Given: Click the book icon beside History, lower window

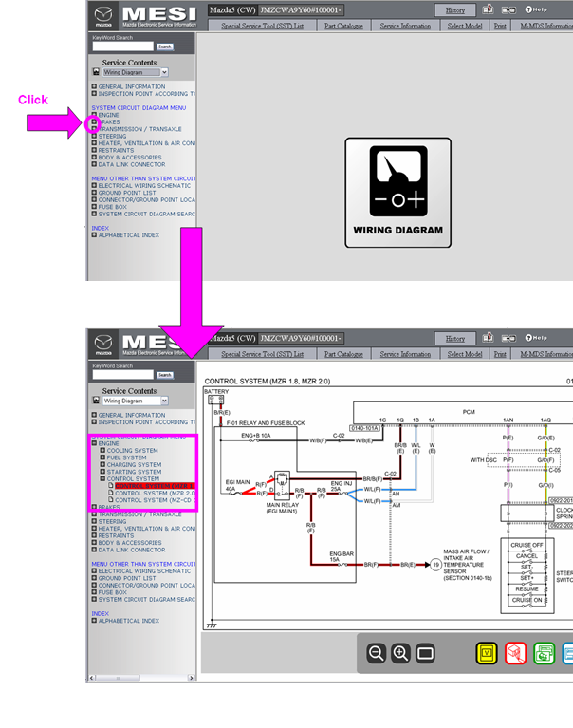Looking at the screenshot, I should [488, 338].
